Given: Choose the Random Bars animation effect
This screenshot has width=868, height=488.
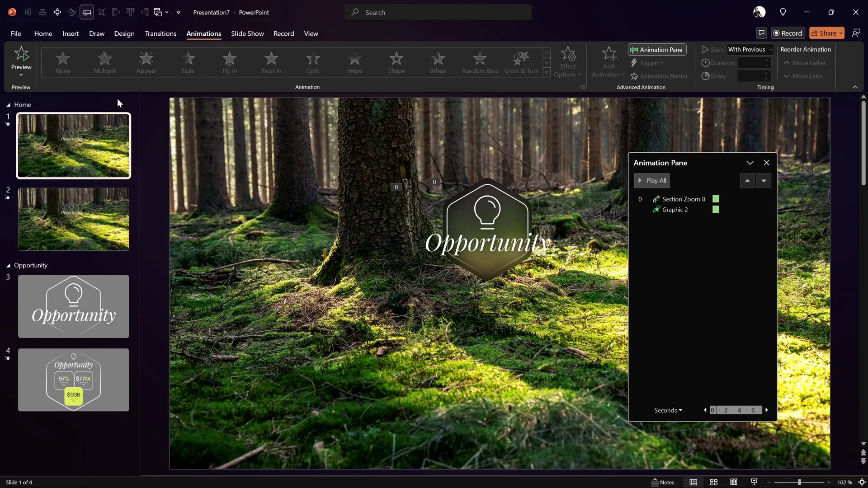Looking at the screenshot, I should point(480,62).
